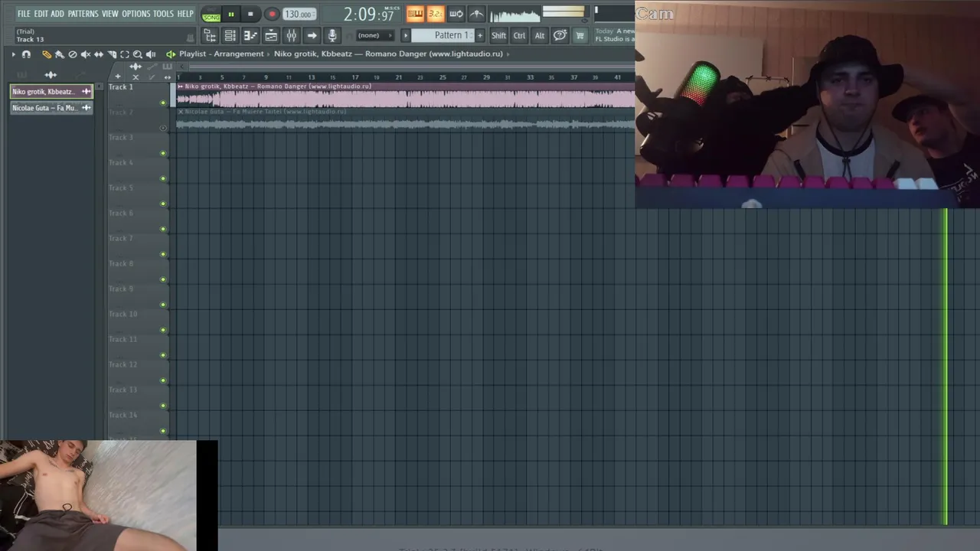Toggle the 3.2.1 recording countdown
Image resolution: width=980 pixels, height=551 pixels.
435,14
